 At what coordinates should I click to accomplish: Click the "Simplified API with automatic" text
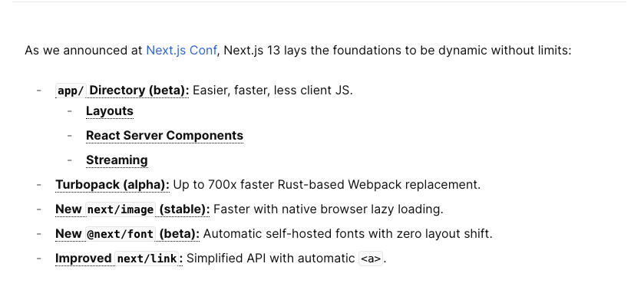[270, 259]
